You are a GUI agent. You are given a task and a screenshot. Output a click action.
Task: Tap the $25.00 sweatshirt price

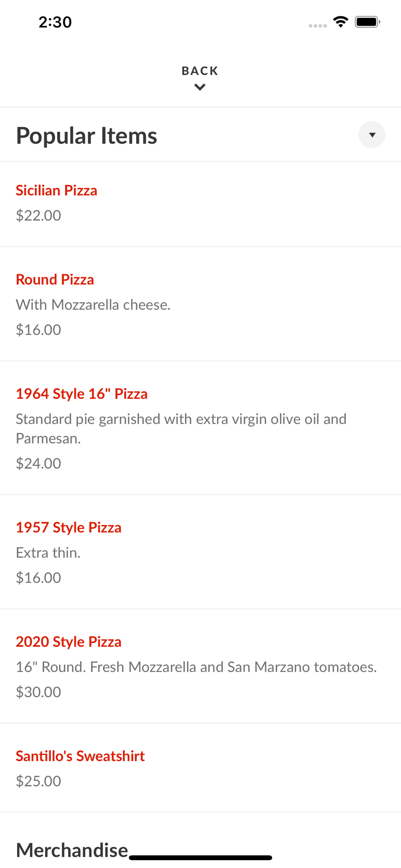point(39,781)
